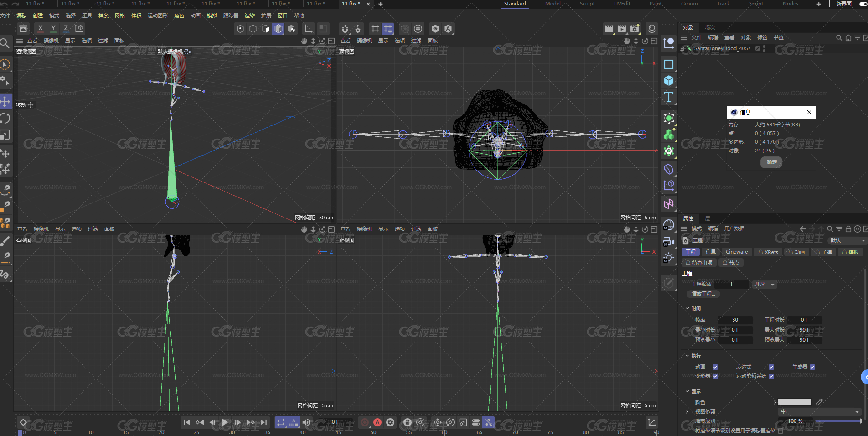Enable 将渲染细节级别设置用于编辑器渲染 checkbox
Viewport: 868px width, 436px height.
[x=780, y=431]
